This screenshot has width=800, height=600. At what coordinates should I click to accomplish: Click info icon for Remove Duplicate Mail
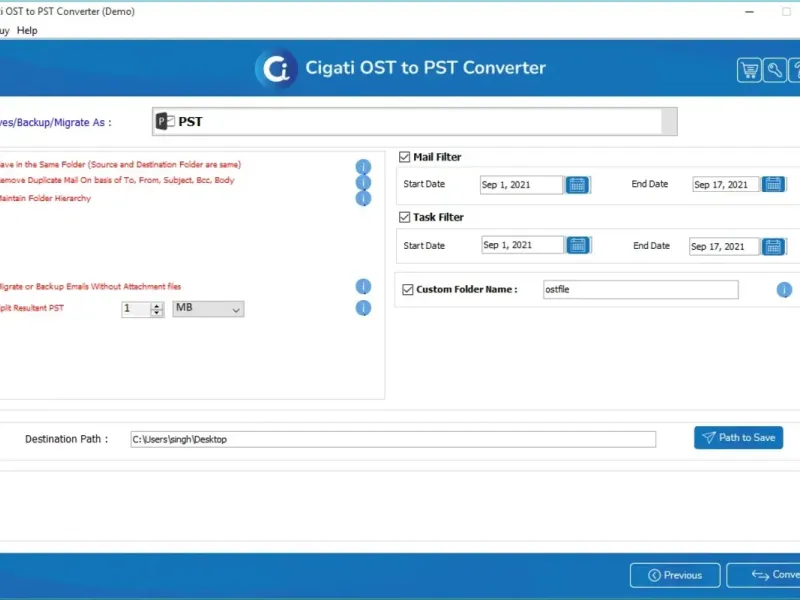click(363, 182)
